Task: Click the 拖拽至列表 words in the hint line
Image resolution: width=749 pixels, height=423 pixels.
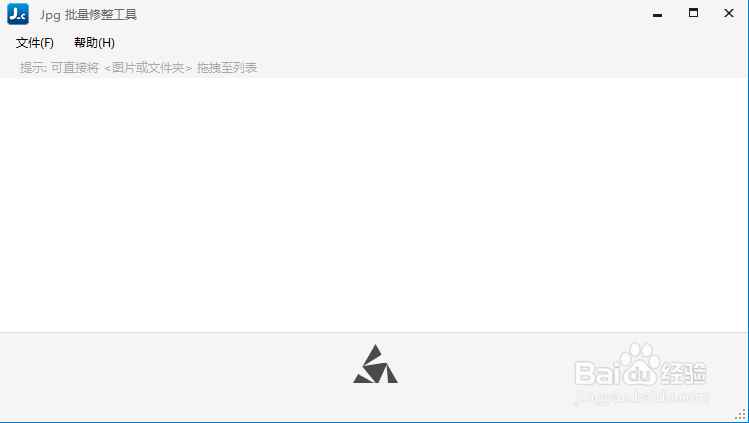Action: point(227,68)
